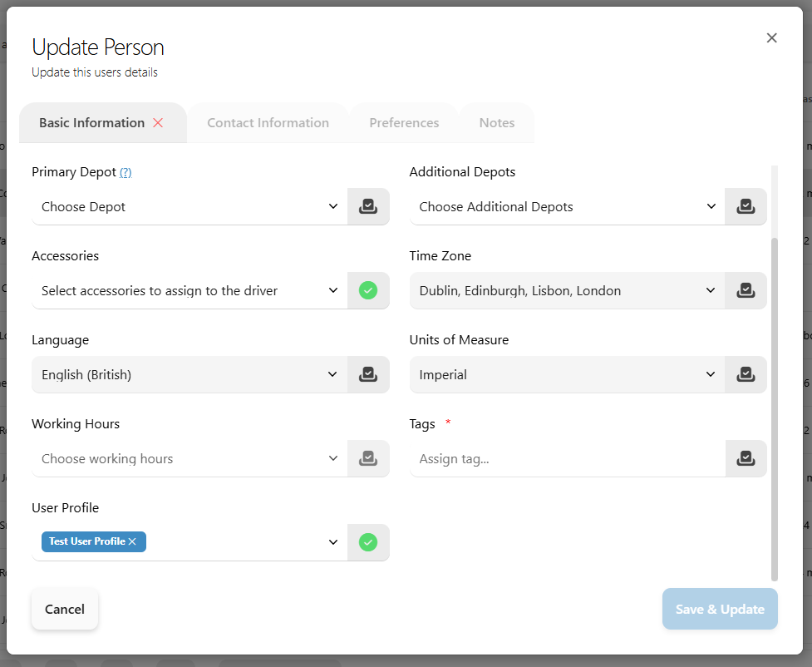The image size is (812, 667).
Task: Toggle the green check beside User Profile
Action: pos(368,542)
